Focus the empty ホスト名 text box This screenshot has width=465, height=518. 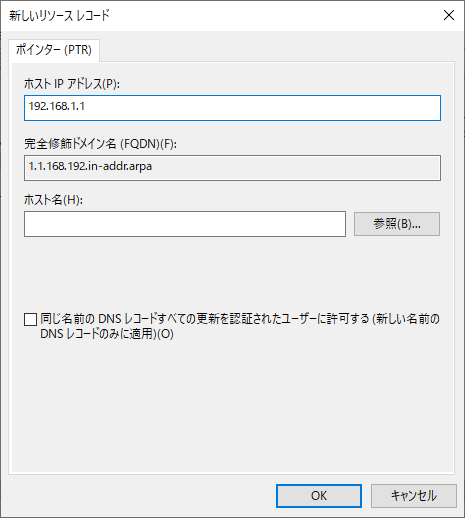[x=185, y=224]
